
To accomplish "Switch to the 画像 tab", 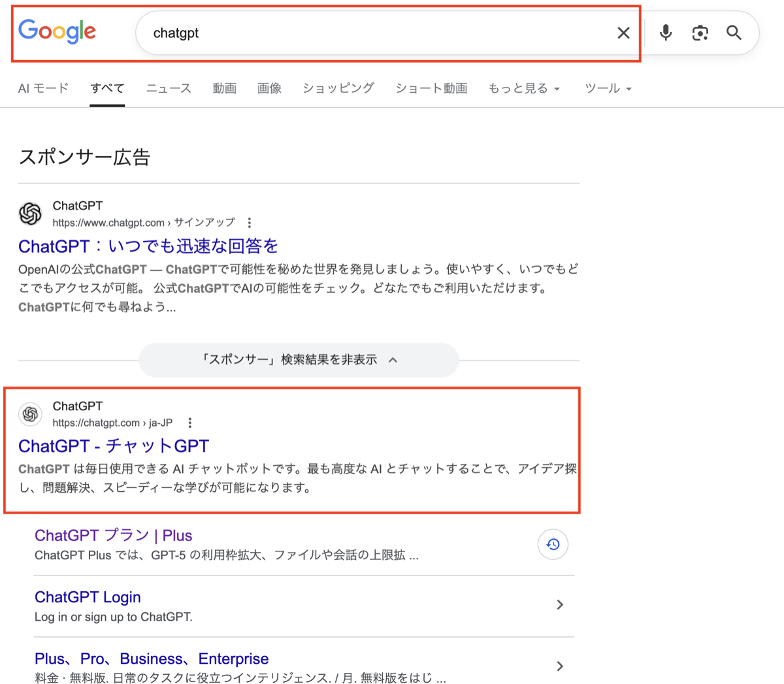I will tap(269, 88).
